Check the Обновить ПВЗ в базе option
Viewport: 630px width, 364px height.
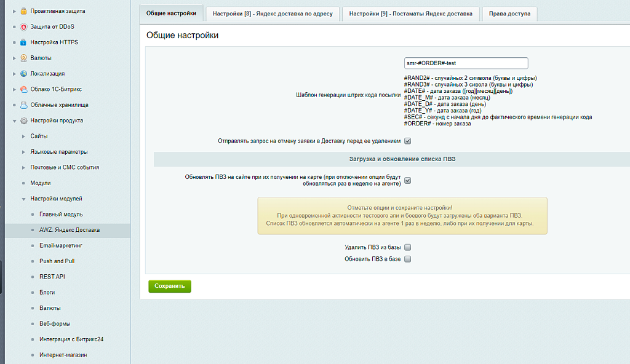click(407, 259)
